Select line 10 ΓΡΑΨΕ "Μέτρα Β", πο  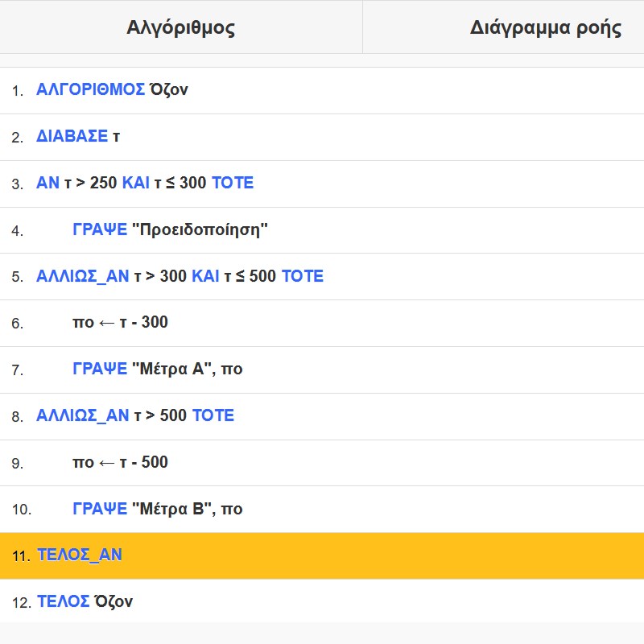click(x=322, y=510)
